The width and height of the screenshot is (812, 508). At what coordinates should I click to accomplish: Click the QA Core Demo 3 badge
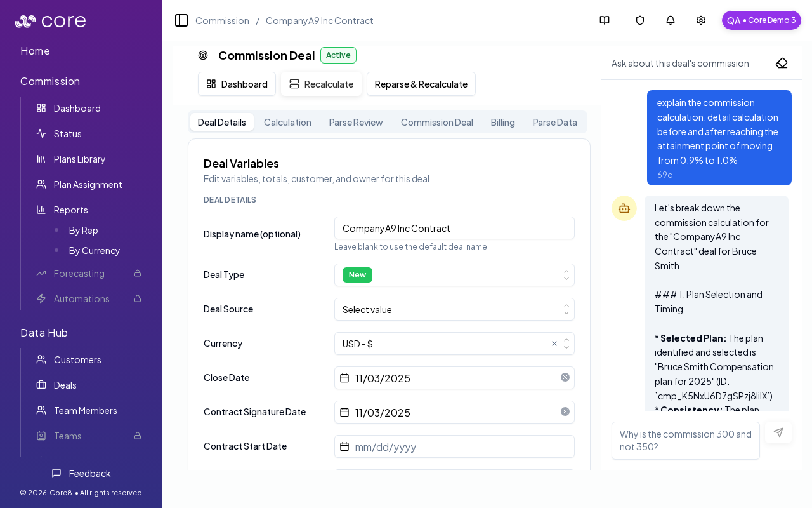(761, 20)
